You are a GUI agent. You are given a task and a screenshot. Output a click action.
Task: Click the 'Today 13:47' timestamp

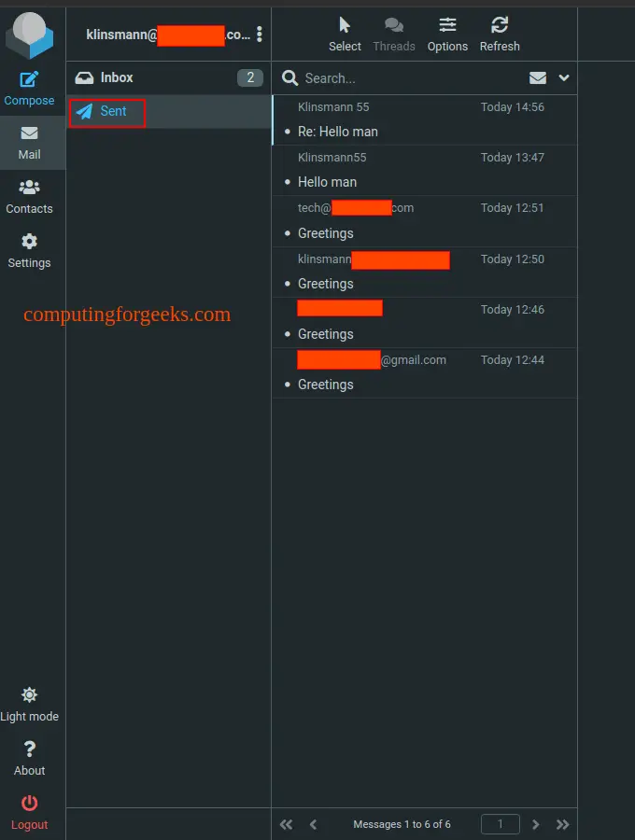[x=513, y=158]
